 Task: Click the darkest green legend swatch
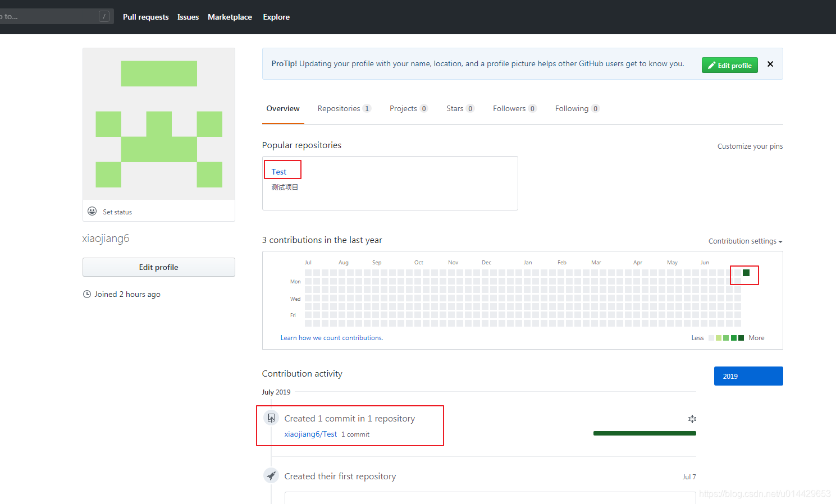pos(741,338)
